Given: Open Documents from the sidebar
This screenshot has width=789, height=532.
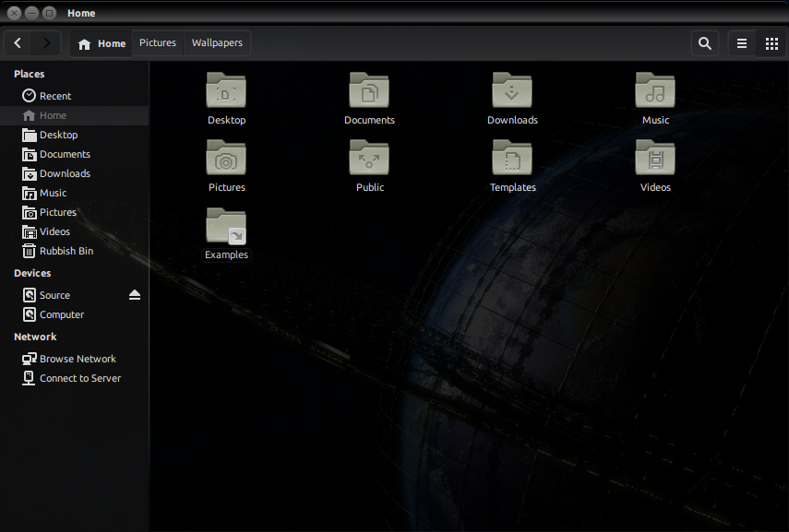Looking at the screenshot, I should tap(75, 154).
